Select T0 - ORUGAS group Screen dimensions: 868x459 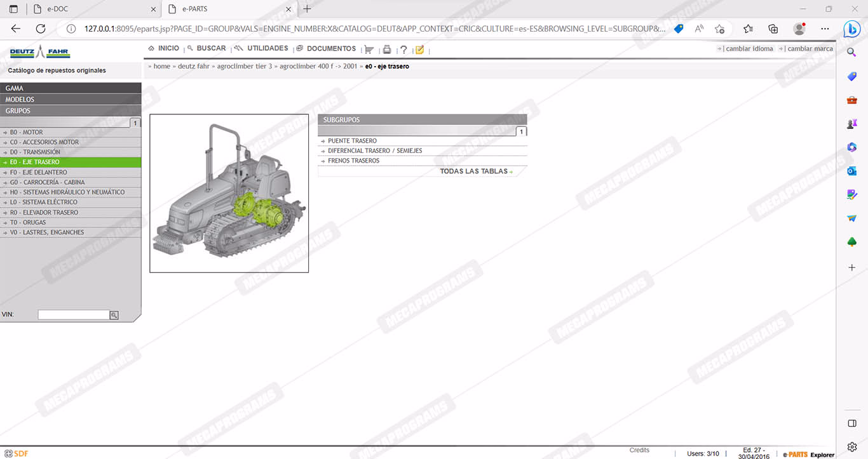click(71, 223)
